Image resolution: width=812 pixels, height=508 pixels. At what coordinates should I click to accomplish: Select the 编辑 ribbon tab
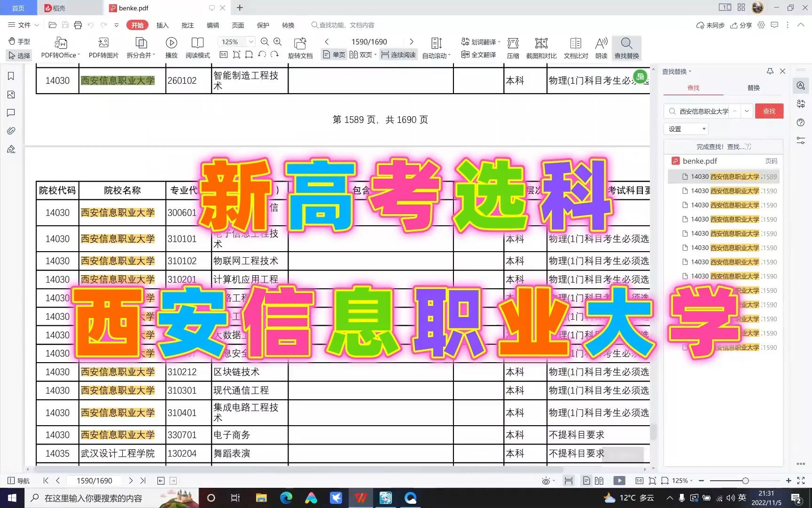[213, 25]
